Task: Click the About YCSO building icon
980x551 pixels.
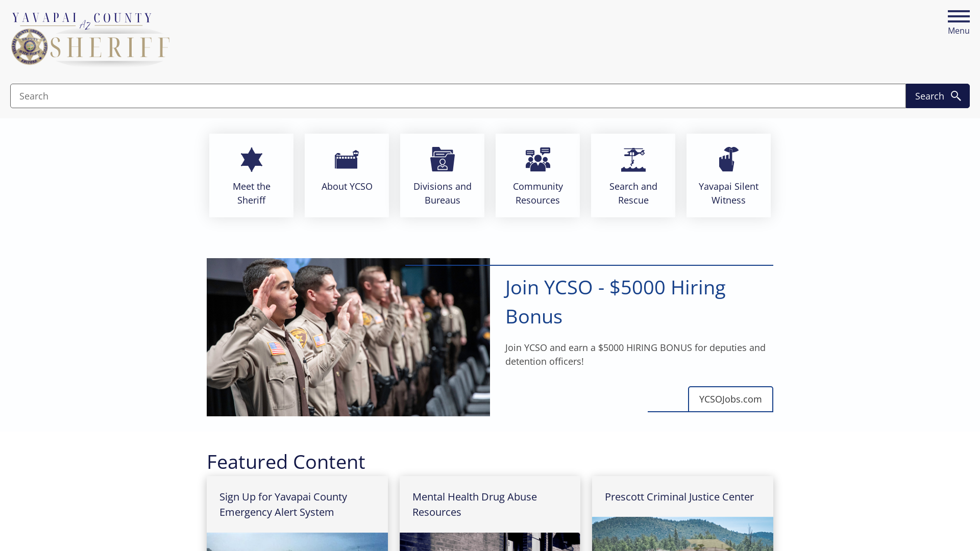Action: pos(347,160)
